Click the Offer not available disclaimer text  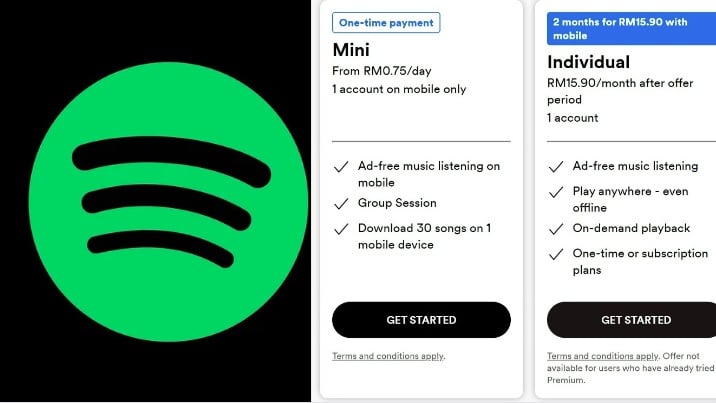tap(630, 368)
